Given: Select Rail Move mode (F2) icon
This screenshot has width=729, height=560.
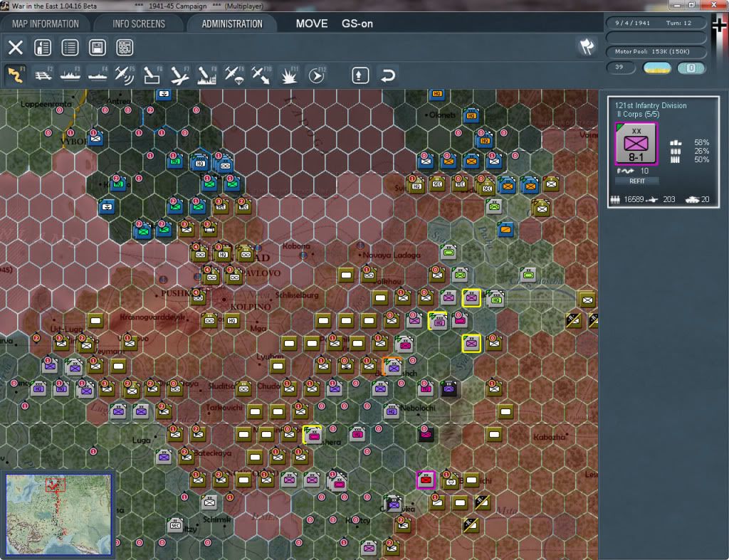Looking at the screenshot, I should coord(43,75).
